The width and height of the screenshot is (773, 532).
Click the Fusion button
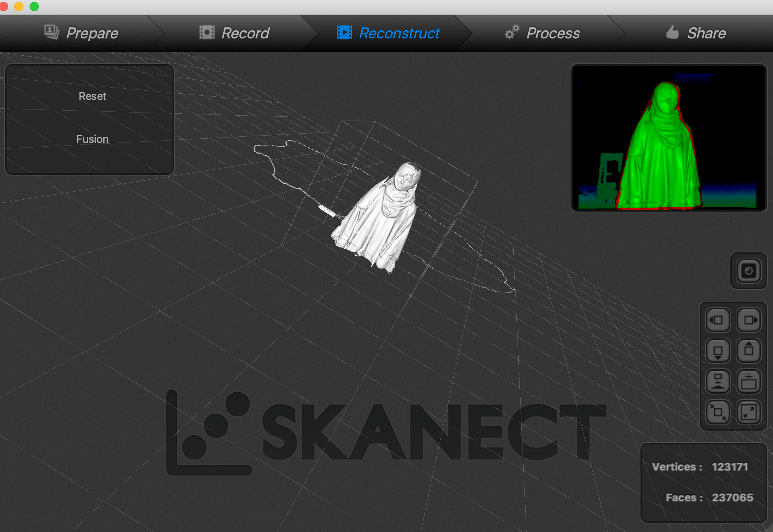coord(92,139)
